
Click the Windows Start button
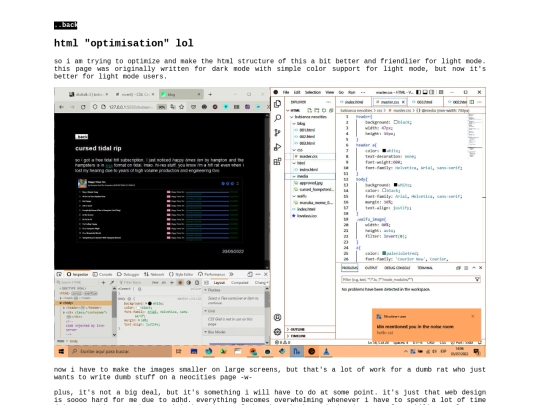coord(61,352)
